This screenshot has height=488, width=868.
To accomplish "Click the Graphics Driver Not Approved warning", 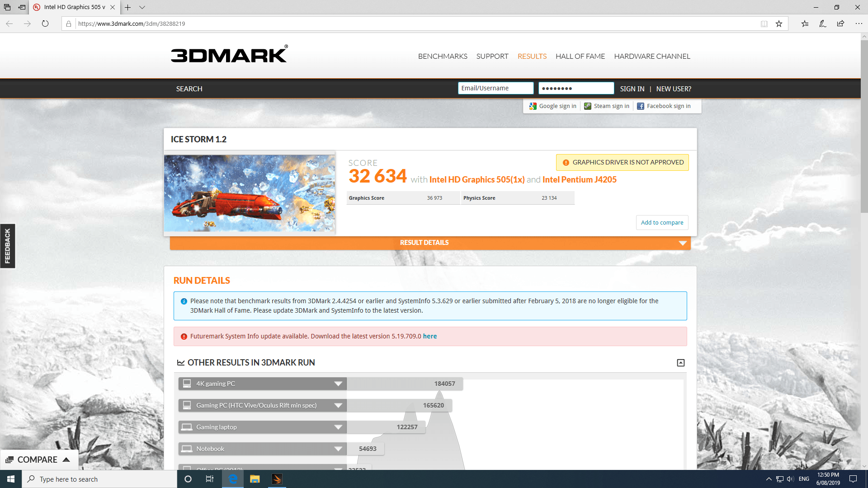I will (x=623, y=162).
